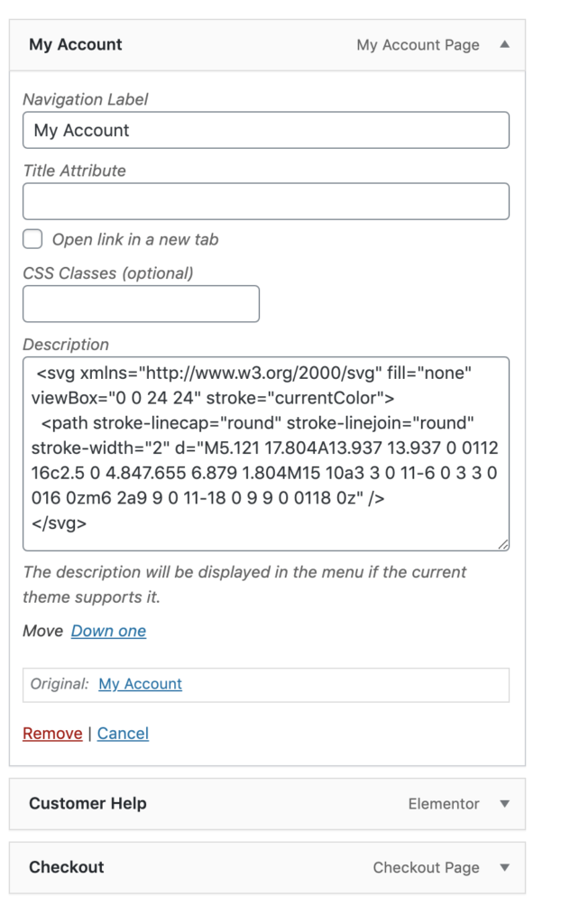Screen dimensions: 561x924
Task: Click the Navigation Label input field
Action: pyautogui.click(x=265, y=130)
